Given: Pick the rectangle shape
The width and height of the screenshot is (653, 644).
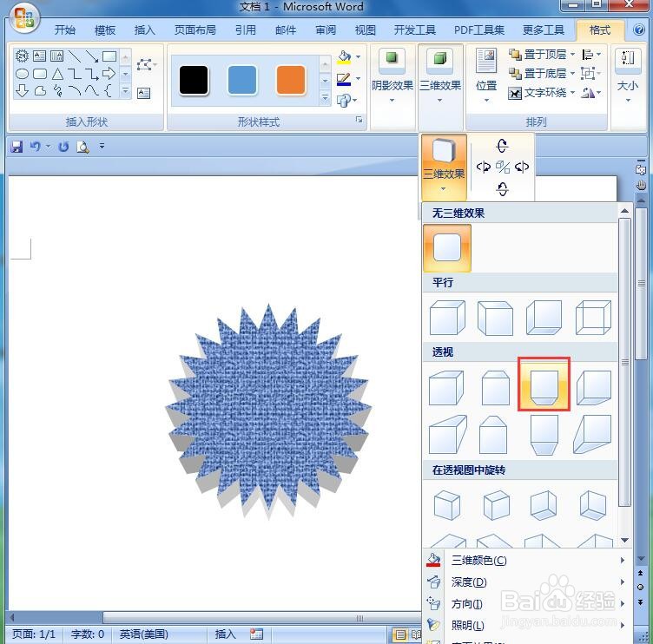Looking at the screenshot, I should click(109, 56).
